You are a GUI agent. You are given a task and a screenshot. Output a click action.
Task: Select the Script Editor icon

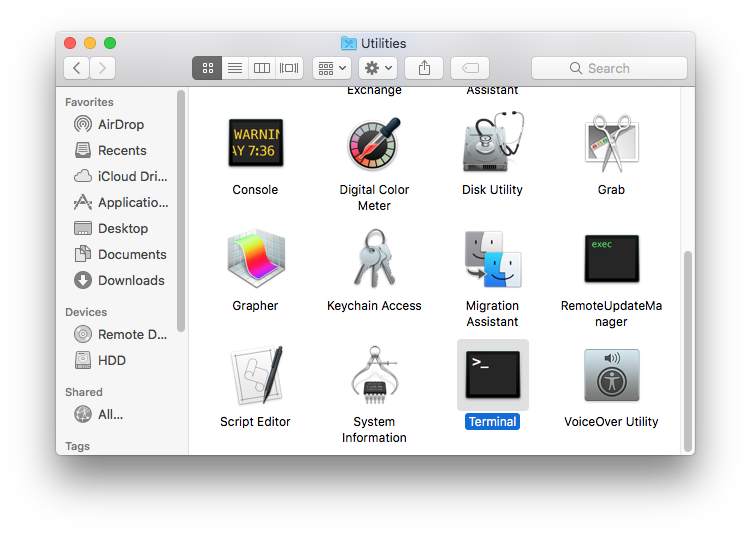[x=255, y=376]
